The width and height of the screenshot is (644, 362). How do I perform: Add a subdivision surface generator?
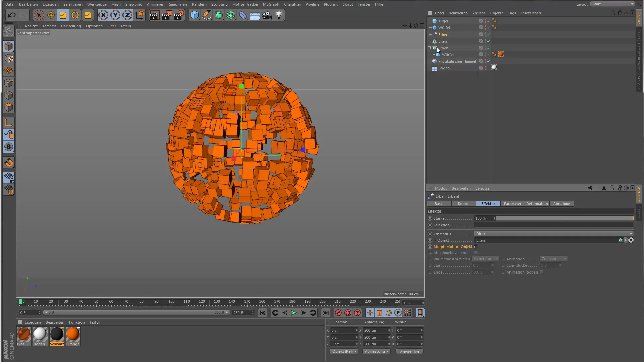click(x=219, y=15)
